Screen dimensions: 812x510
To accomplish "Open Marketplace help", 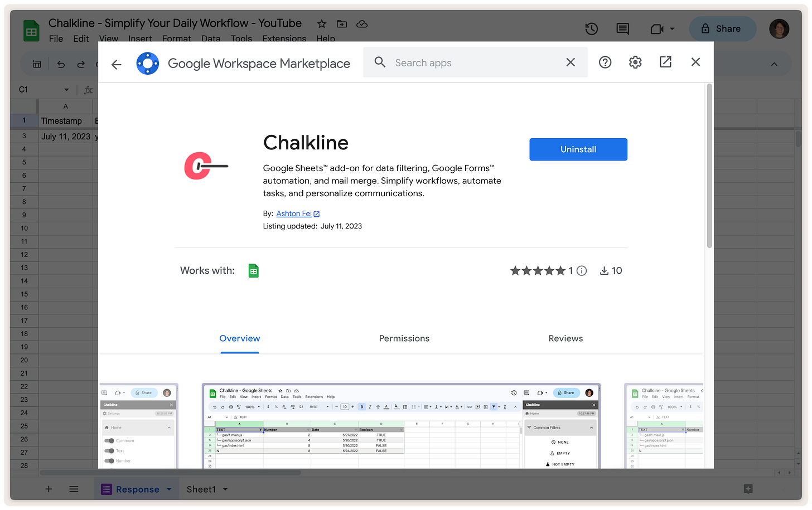I will coord(605,62).
